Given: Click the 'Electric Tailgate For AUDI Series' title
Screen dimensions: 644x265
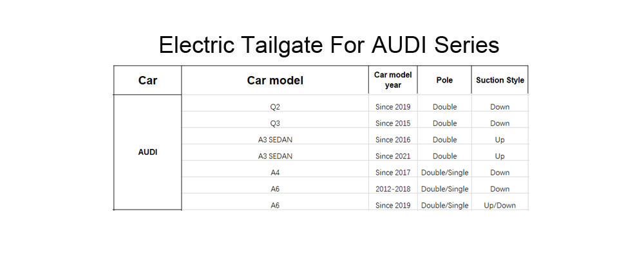Looking at the screenshot, I should coord(329,45).
